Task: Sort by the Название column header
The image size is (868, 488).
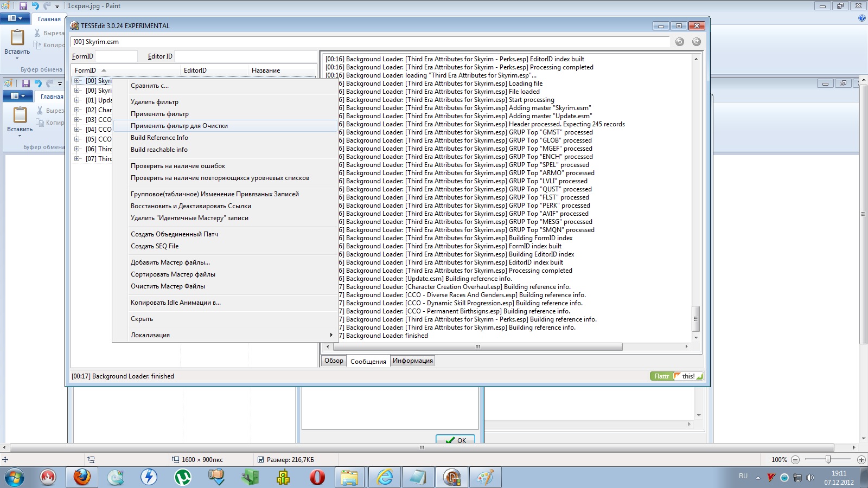Action: coord(282,70)
